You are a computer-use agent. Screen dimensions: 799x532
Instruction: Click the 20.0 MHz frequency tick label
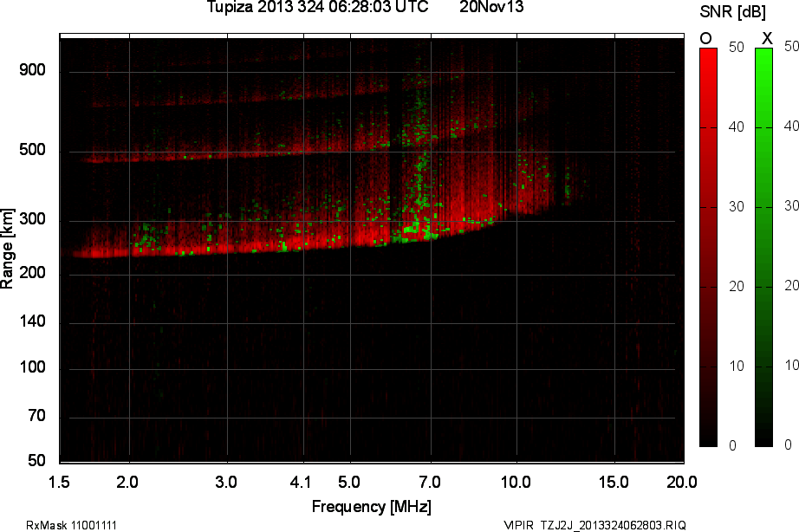click(681, 481)
